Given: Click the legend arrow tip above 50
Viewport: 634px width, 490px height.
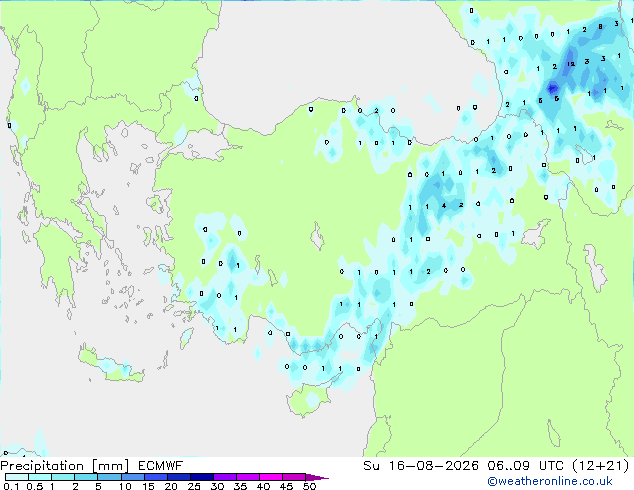Looking at the screenshot, I should [317, 477].
